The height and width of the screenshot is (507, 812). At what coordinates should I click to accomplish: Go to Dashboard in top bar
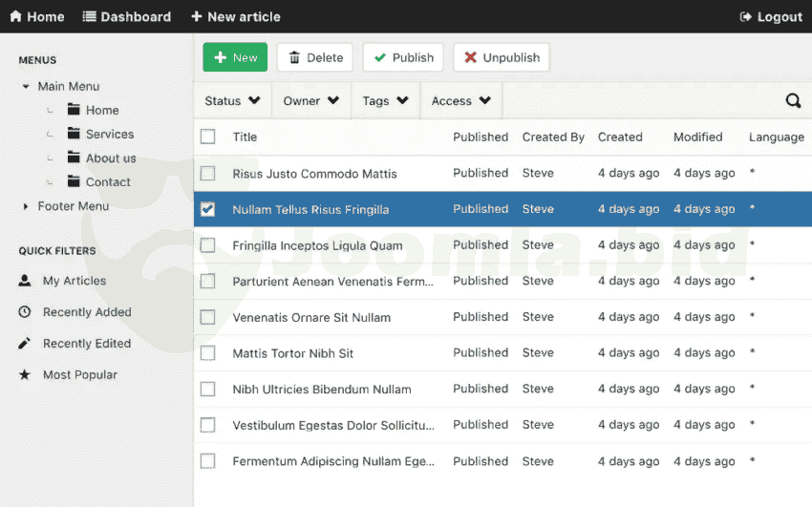pos(126,17)
